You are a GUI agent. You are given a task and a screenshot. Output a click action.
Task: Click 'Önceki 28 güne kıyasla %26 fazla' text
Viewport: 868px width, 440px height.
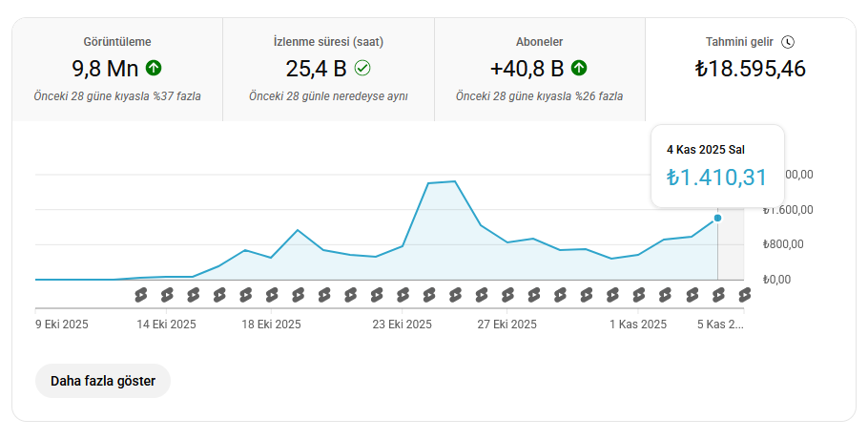click(540, 96)
